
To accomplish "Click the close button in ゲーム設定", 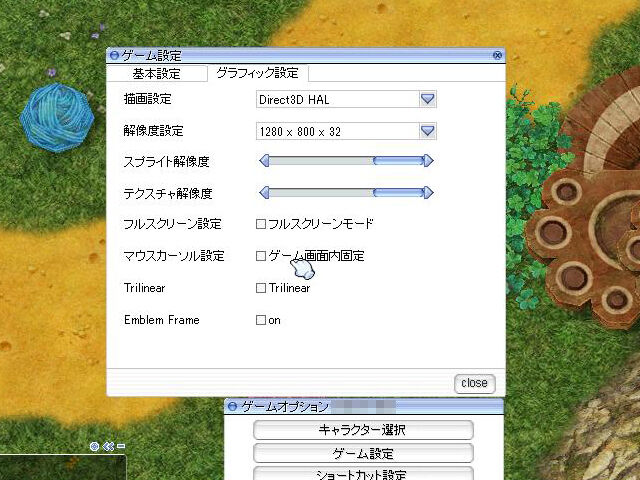I will (475, 383).
